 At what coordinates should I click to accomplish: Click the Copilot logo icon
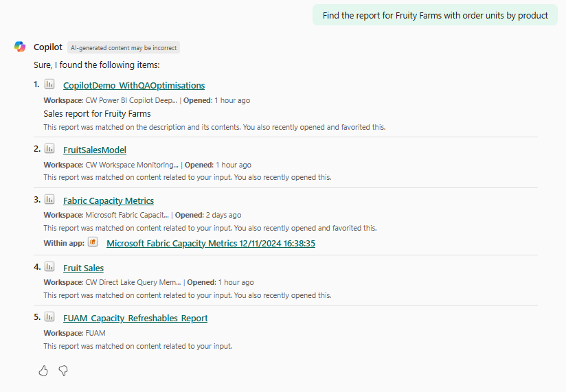[x=20, y=47]
